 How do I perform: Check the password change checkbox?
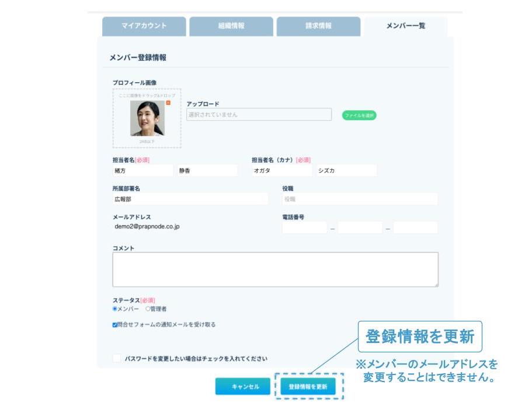(x=117, y=358)
